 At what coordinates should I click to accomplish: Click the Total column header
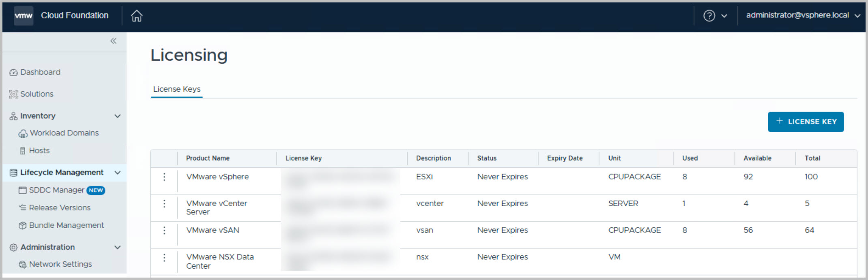(x=812, y=158)
